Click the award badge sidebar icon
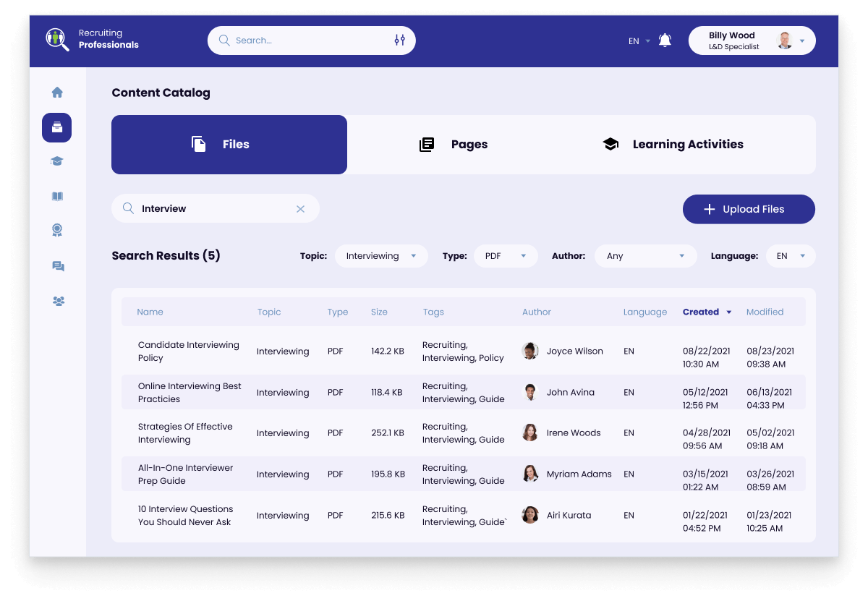Image resolution: width=868 pixels, height=601 pixels. pyautogui.click(x=57, y=230)
